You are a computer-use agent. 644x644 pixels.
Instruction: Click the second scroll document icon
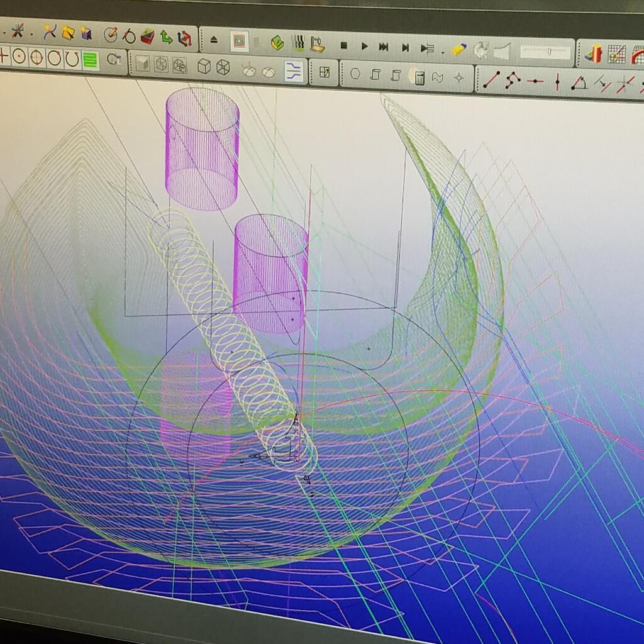[395, 75]
